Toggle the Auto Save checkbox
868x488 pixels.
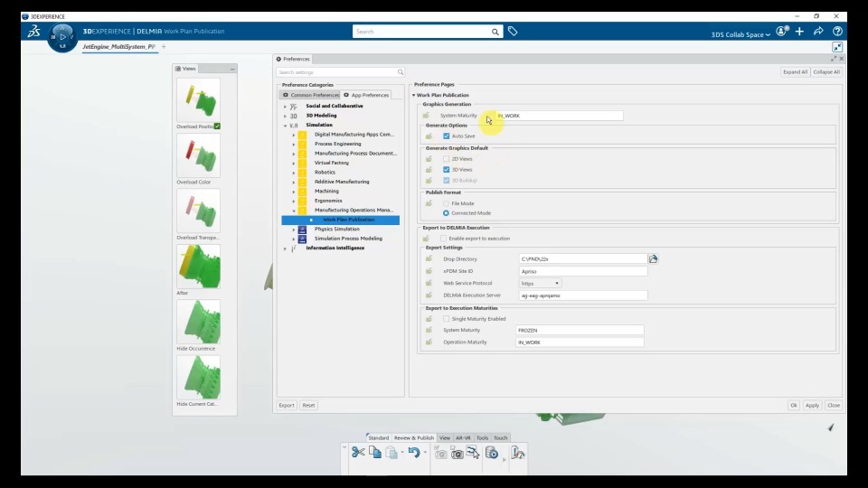[x=446, y=136]
